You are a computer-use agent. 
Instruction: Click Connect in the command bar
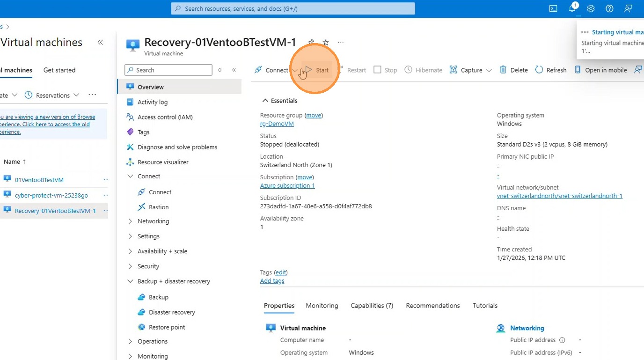coord(271,70)
